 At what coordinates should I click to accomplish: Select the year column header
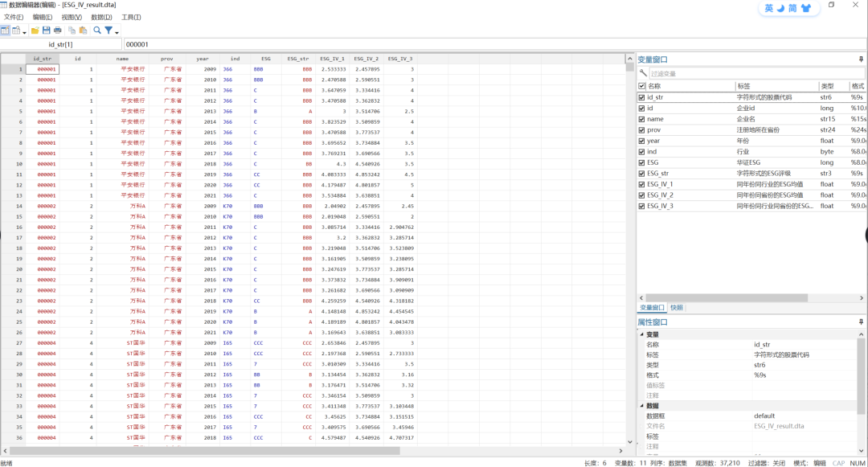pos(202,59)
